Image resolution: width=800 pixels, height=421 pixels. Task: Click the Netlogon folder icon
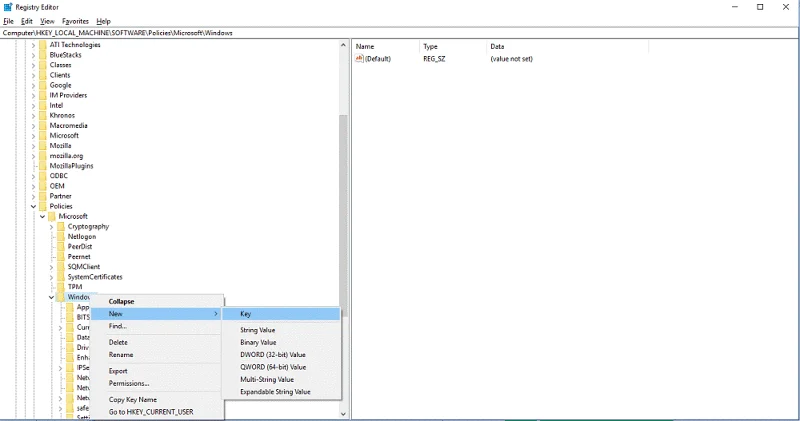(x=61, y=237)
